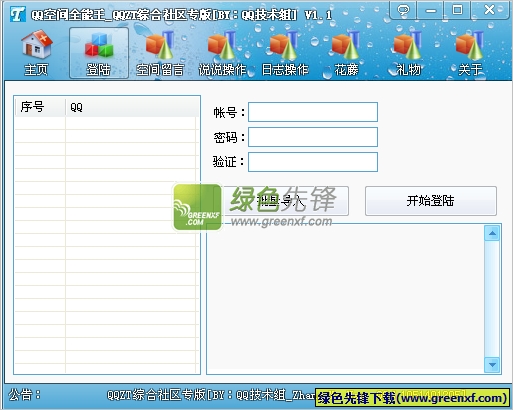Select the 登陆 login toolbar icon
Viewport: 513px width, 410px height.
[99, 53]
